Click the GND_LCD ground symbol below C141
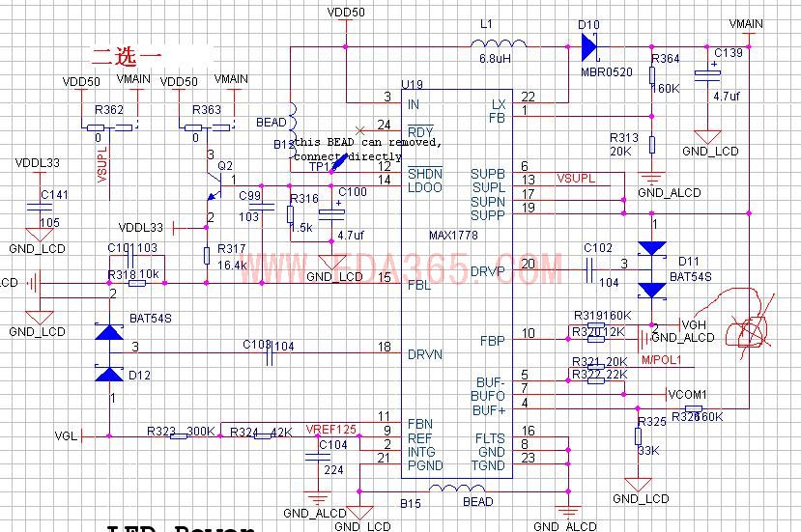Image resolution: width=801 pixels, height=532 pixels. pyautogui.click(x=40, y=235)
